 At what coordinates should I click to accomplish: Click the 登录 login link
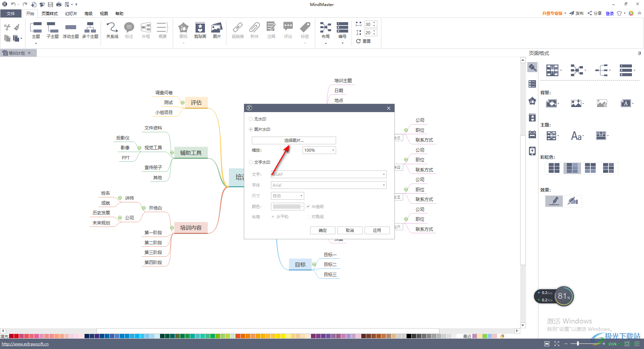[610, 13]
